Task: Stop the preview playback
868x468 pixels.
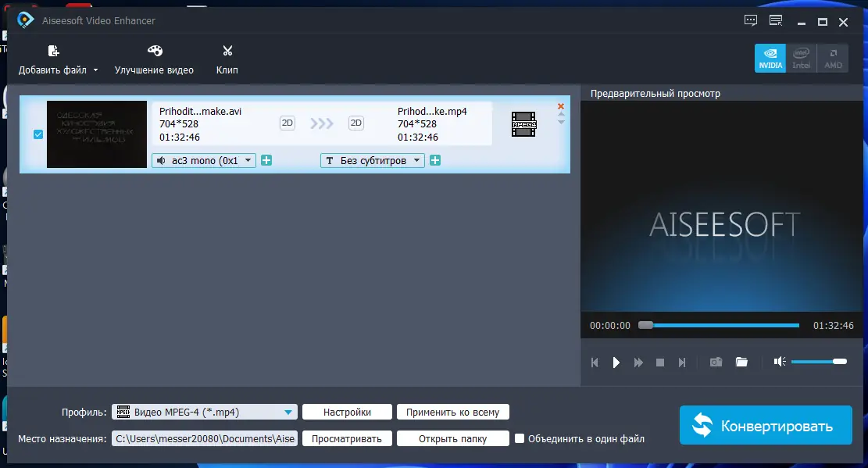Action: (x=660, y=363)
